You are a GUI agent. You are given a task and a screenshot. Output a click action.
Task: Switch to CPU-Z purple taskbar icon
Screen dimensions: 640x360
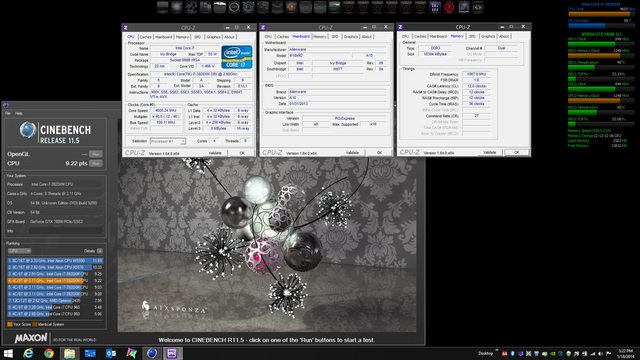[x=172, y=353]
